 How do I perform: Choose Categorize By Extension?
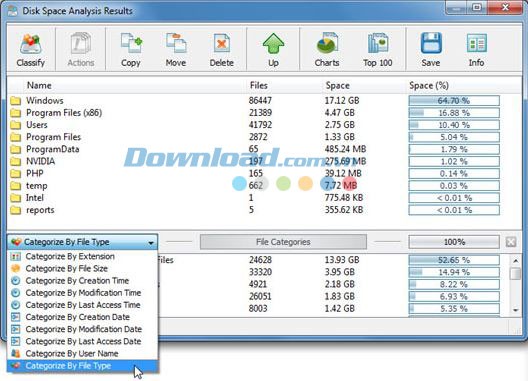[82, 256]
